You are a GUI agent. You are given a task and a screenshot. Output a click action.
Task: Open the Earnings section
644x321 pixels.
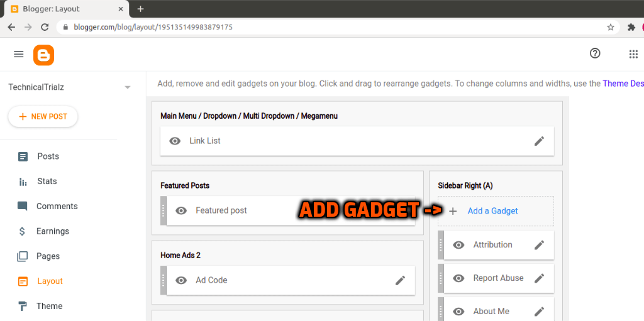[53, 232]
